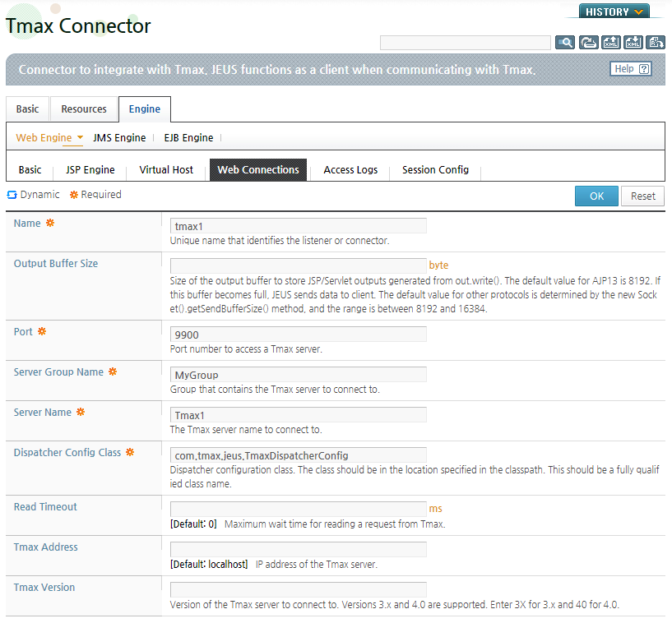Open the Web Engine Basic sub-tab
The image size is (672, 623).
coord(30,170)
